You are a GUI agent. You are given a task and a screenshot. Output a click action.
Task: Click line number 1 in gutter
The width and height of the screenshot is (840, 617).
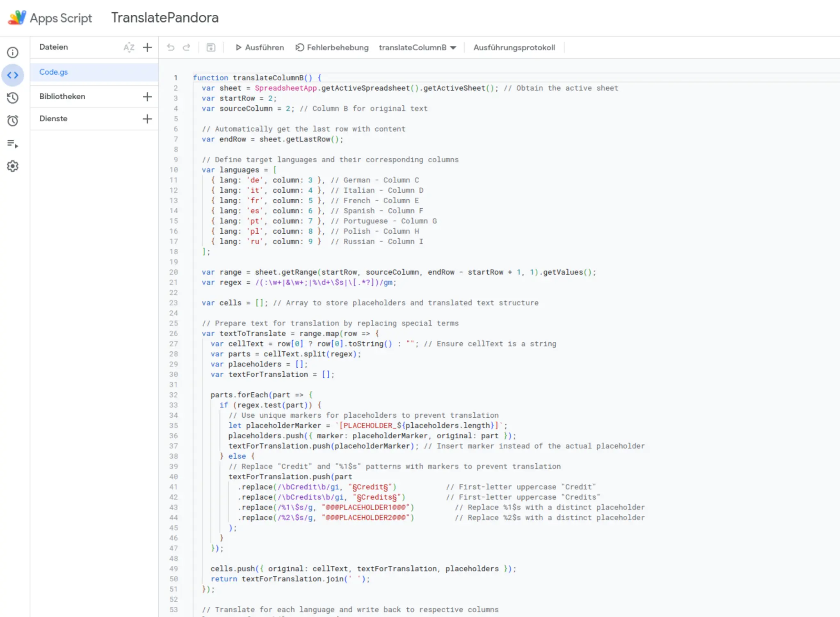[176, 78]
